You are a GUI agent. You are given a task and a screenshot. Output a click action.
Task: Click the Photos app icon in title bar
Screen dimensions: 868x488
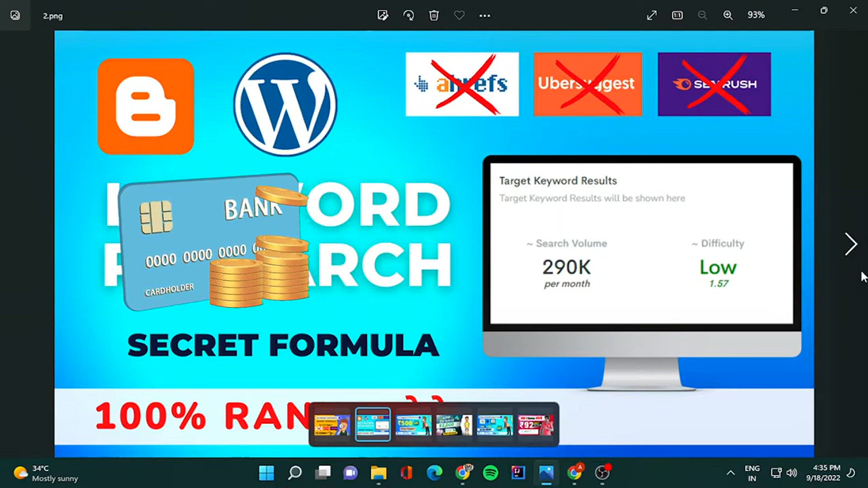point(15,15)
